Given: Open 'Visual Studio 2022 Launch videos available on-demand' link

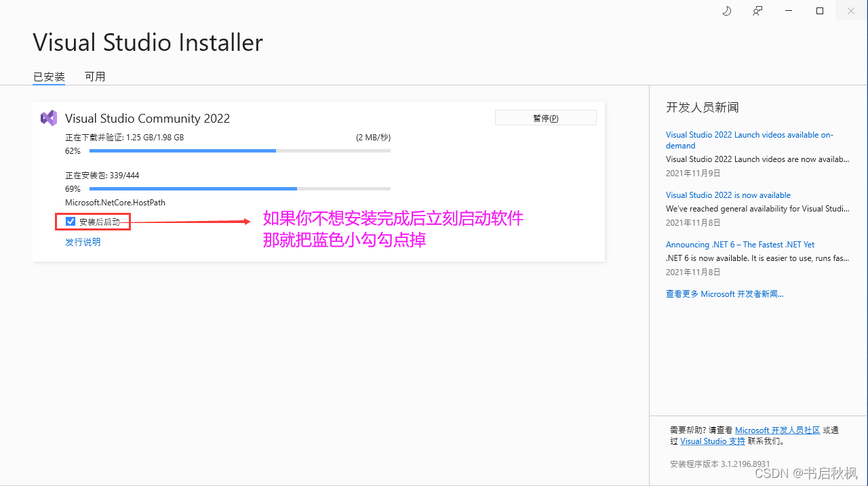Looking at the screenshot, I should pyautogui.click(x=749, y=140).
